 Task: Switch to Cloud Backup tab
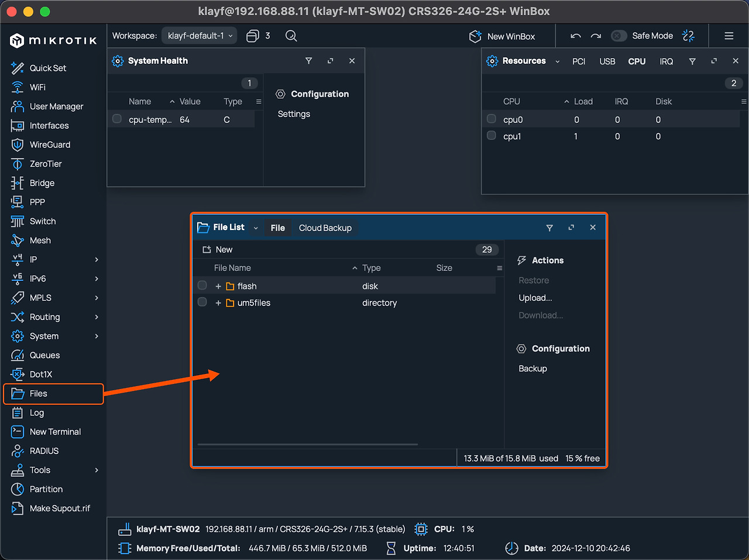point(325,228)
